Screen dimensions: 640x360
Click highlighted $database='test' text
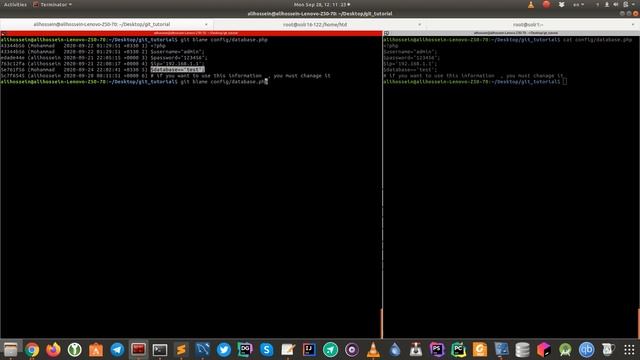(178, 70)
